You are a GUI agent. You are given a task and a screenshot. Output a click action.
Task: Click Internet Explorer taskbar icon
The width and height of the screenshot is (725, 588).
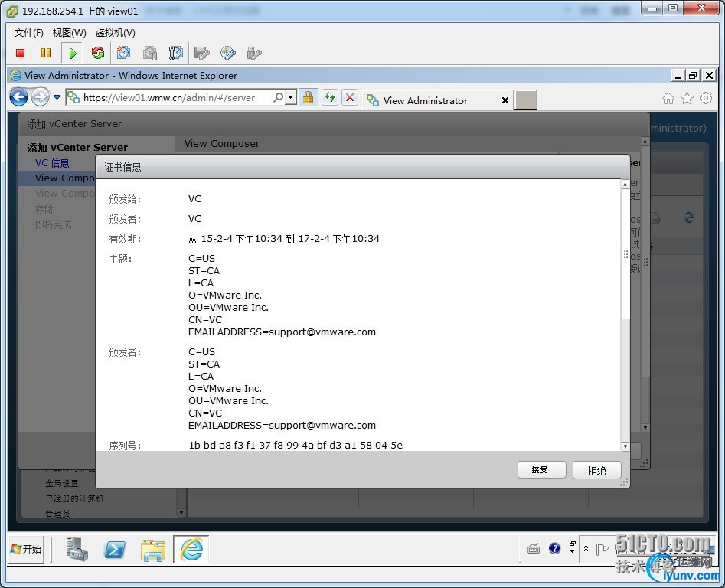[191, 549]
